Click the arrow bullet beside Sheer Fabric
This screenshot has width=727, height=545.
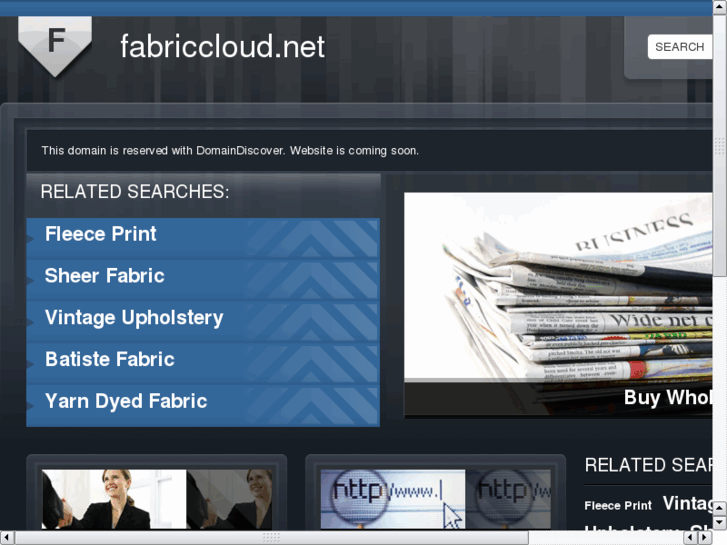tap(30, 281)
